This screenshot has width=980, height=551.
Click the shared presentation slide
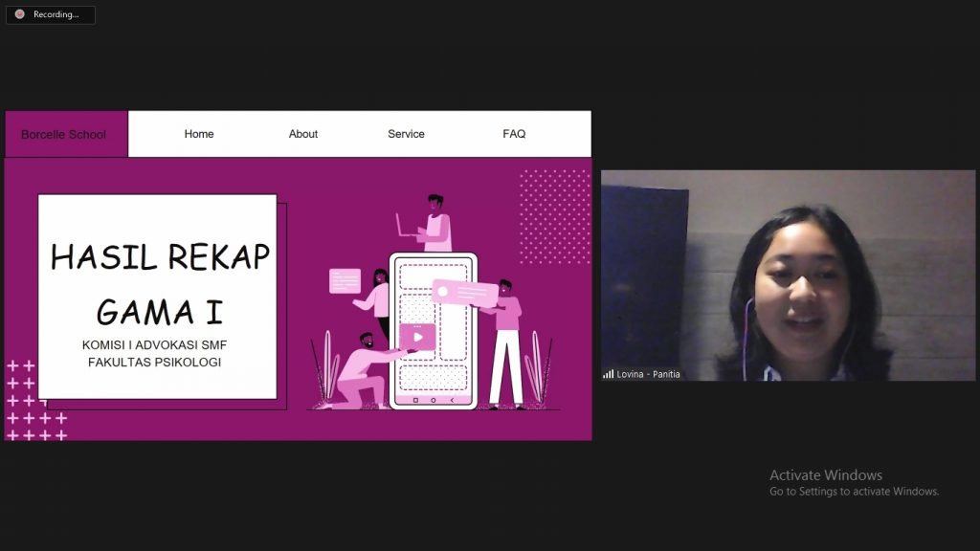299,275
